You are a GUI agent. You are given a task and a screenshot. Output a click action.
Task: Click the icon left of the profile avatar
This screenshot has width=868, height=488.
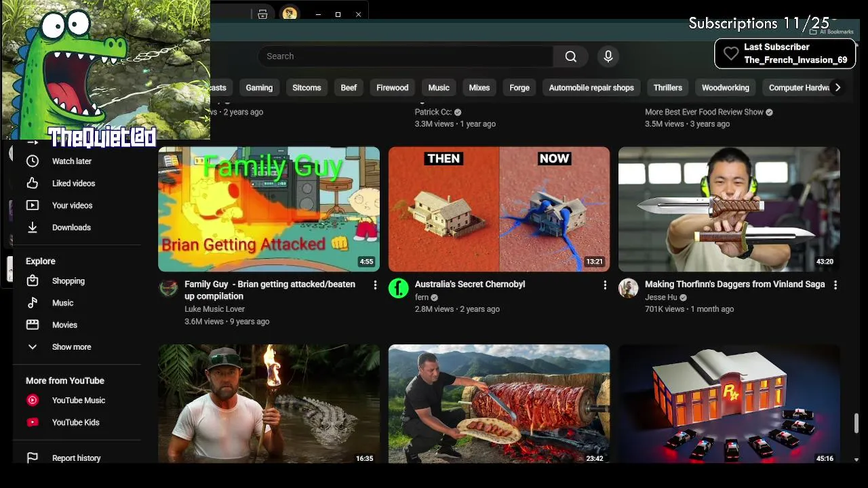click(262, 14)
